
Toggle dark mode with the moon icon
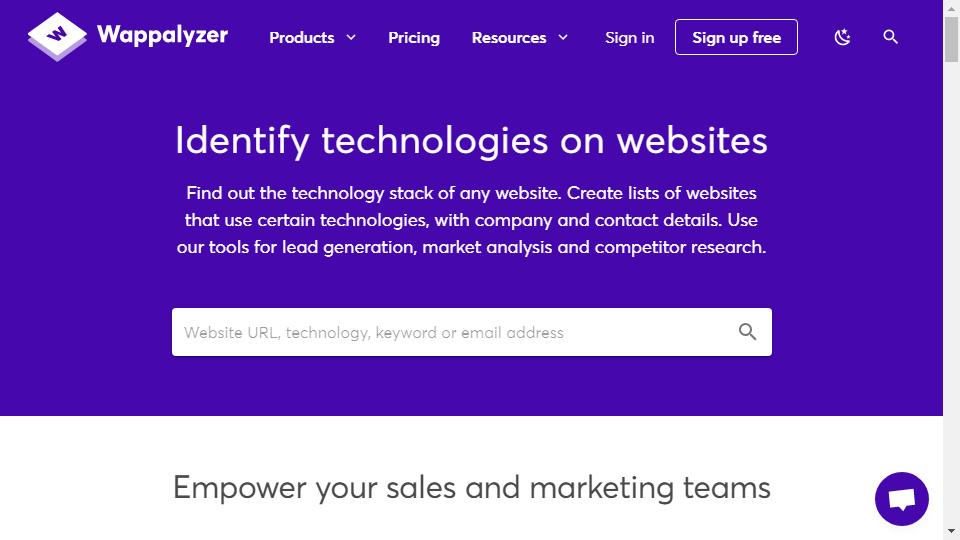(842, 37)
